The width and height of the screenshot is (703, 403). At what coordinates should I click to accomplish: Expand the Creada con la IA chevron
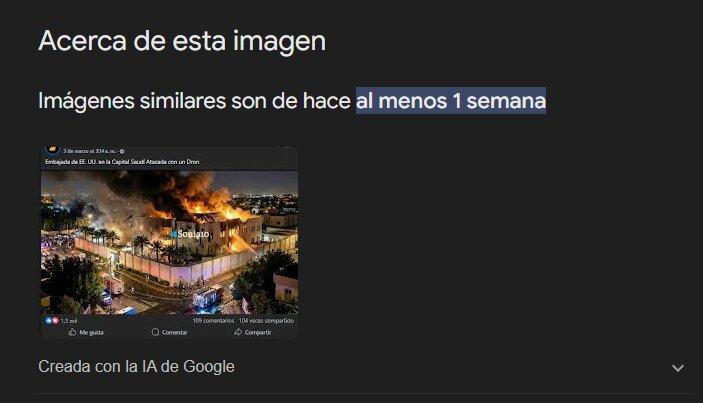678,368
